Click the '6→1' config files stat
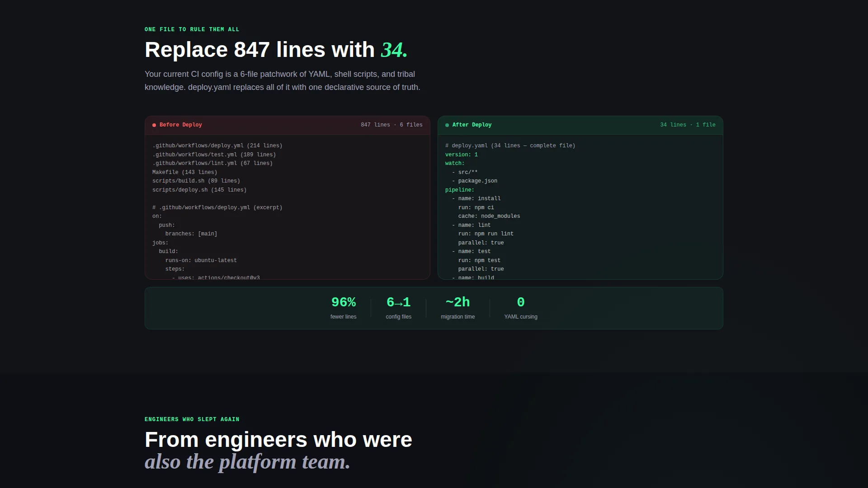Screen dimensions: 868x488 [399, 302]
